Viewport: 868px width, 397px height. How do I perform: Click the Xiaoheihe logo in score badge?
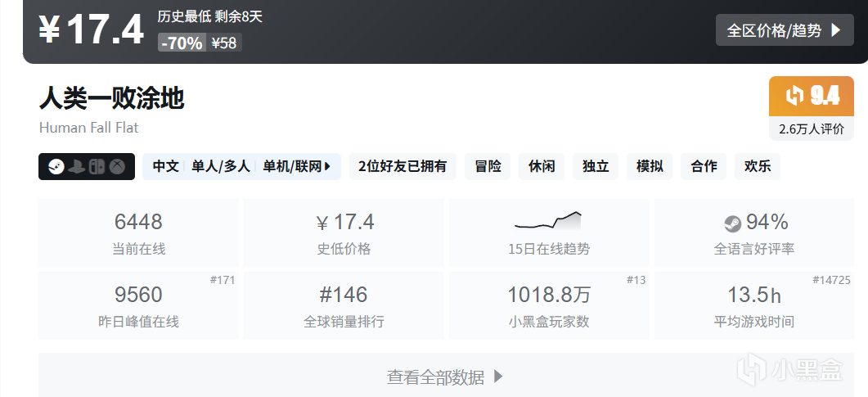795,96
